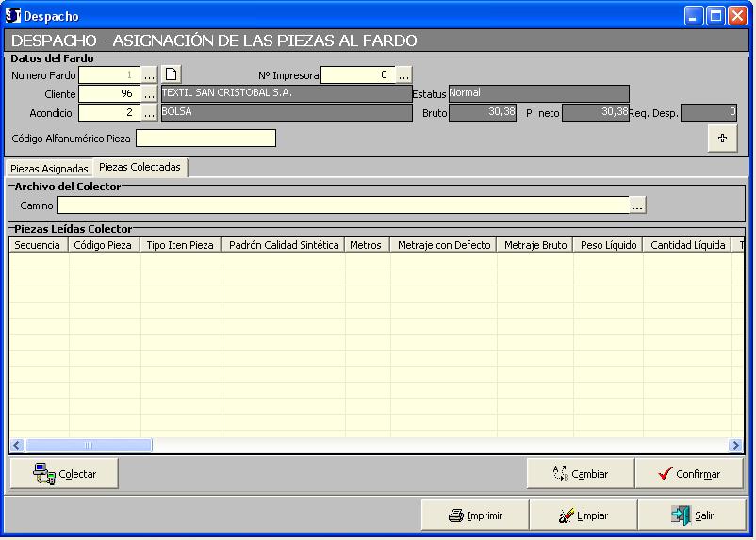The image size is (756, 540).
Task: Switch to the Piezas Asignadas tab
Action: coord(49,169)
